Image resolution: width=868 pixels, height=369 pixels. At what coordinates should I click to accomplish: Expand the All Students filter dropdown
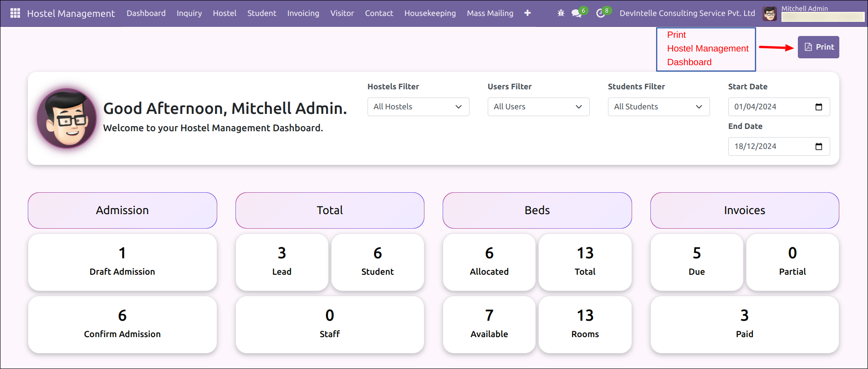pyautogui.click(x=659, y=107)
